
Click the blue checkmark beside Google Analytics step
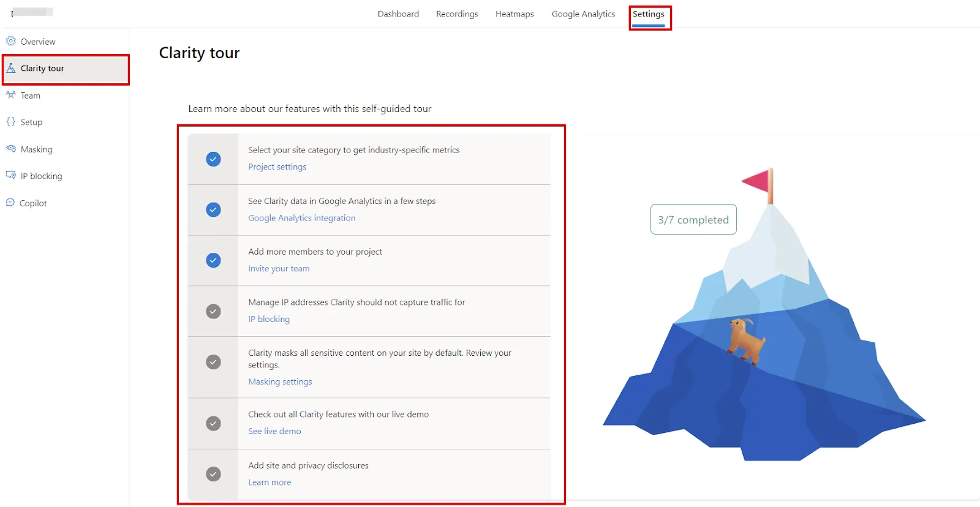tap(213, 210)
